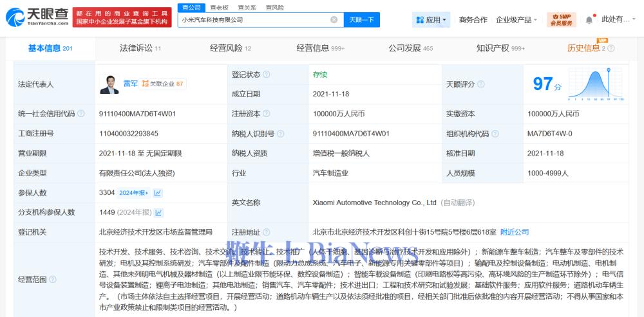Viewport: 644px width, 317px height.
Task: Switch to 查公司 search tab
Action: point(191,7)
